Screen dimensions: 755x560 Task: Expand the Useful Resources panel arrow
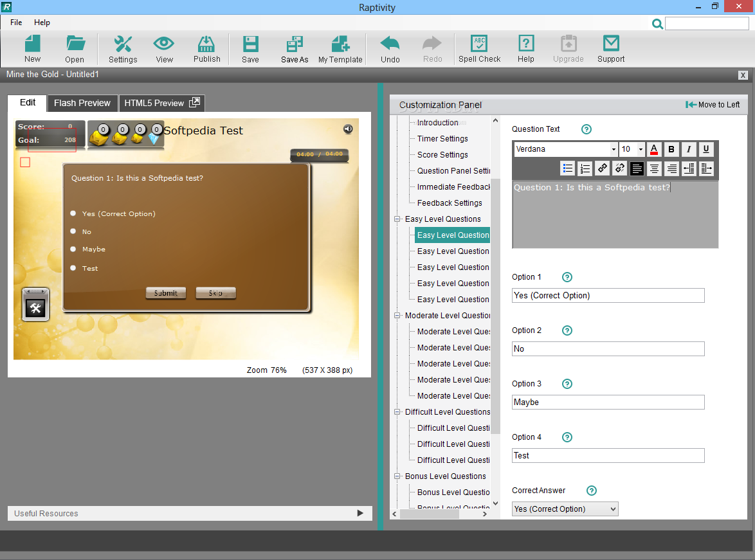click(x=360, y=513)
